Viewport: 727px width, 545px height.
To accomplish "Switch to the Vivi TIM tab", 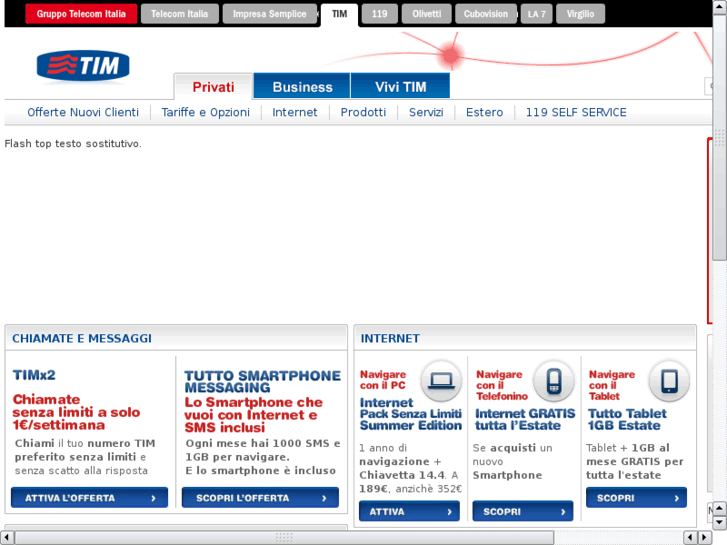I will [x=401, y=87].
